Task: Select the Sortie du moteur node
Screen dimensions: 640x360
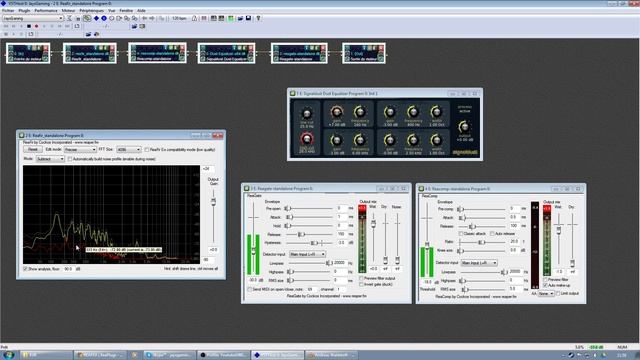Action: (364, 53)
